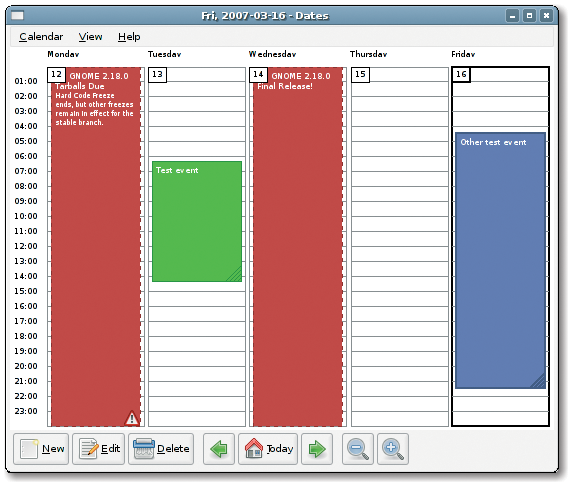
Task: Click the New event toolbar button
Action: 41,449
